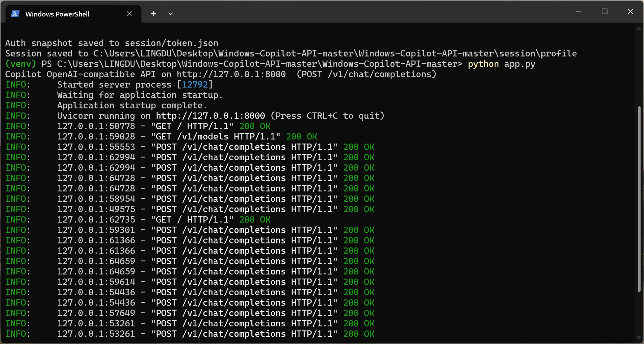
Task: Click the URL in the Copilot OpenAI-compatible API line
Action: pos(231,74)
